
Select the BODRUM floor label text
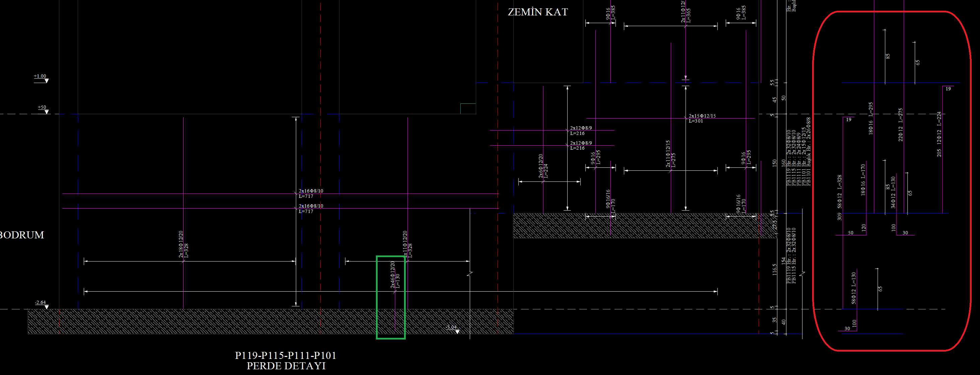[22, 235]
